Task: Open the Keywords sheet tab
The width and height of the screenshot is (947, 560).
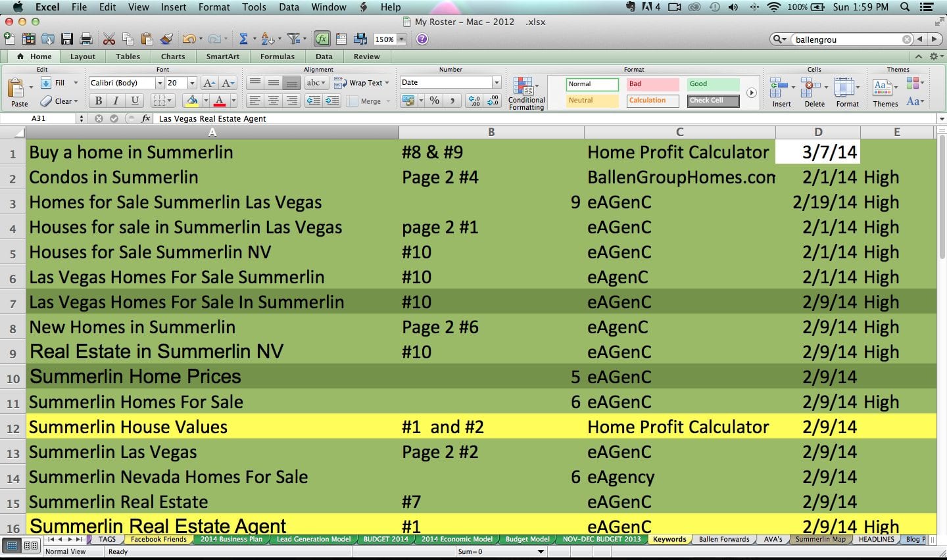Action: pos(669,540)
